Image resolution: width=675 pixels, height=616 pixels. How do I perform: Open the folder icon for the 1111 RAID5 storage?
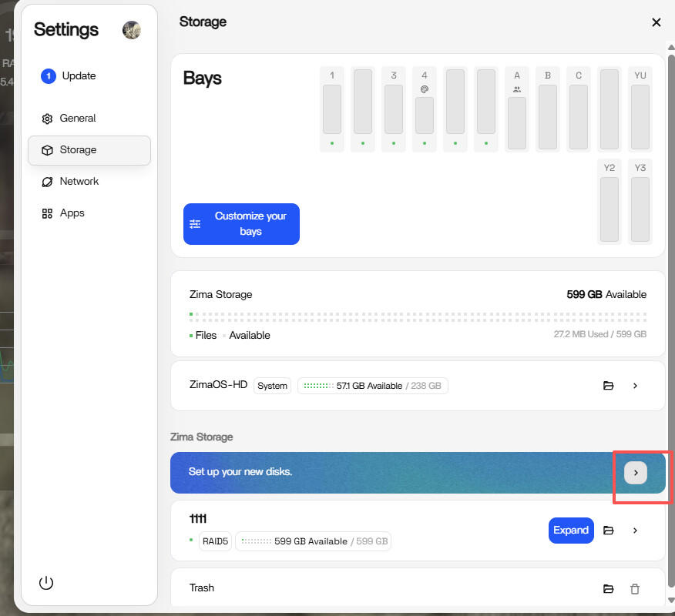coord(608,531)
